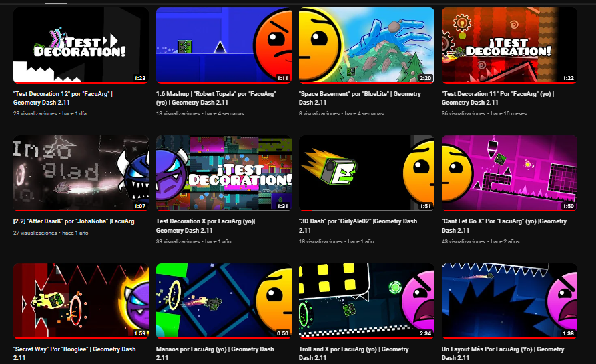Open the "Test Decoration 11" video thumbnail

[509, 45]
